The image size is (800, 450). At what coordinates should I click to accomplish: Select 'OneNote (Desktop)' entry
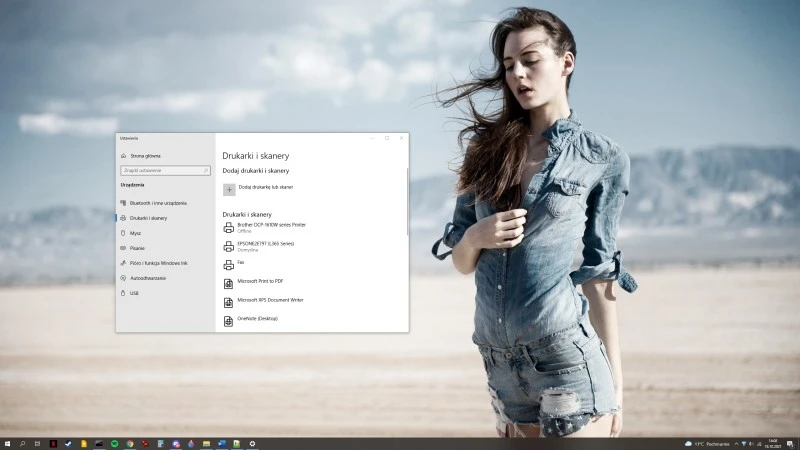pyautogui.click(x=258, y=319)
